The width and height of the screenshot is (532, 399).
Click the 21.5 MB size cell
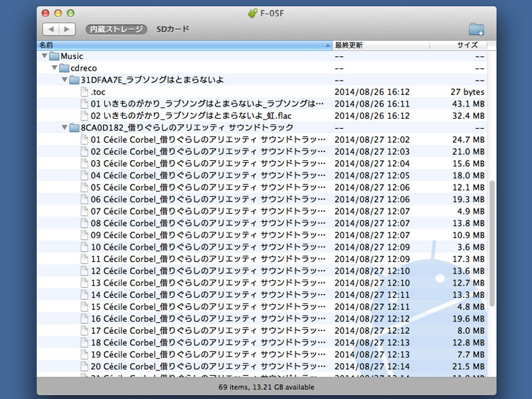pos(468,366)
